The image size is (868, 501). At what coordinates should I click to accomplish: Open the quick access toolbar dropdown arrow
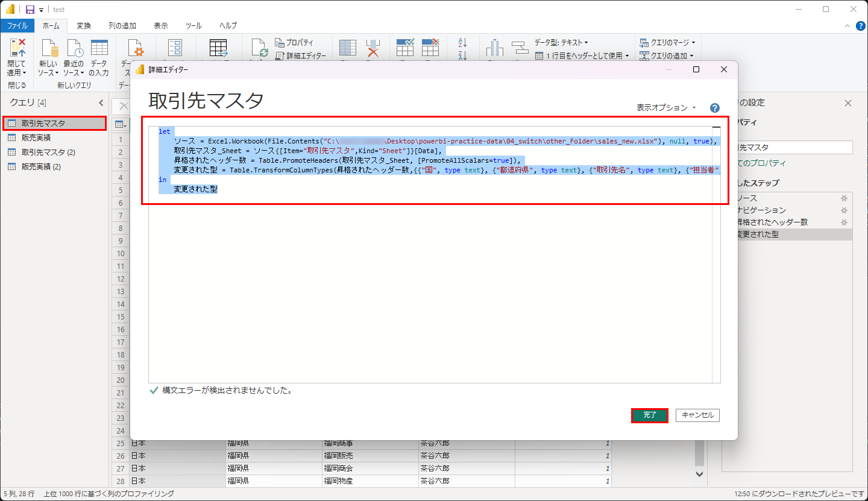[x=41, y=10]
